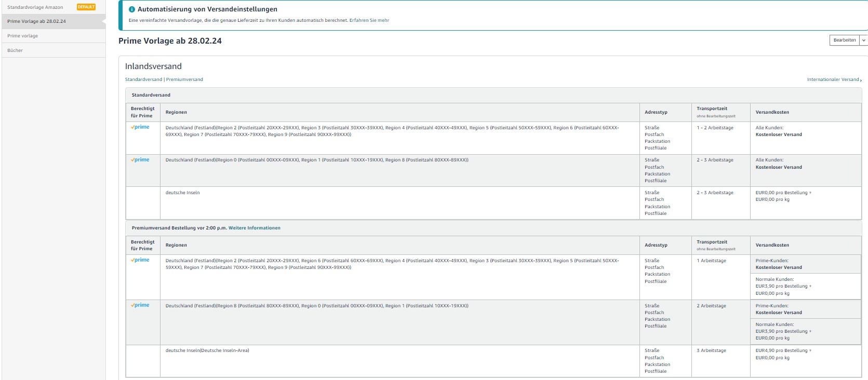Click the Region 8, 0, 1 cell in Premiumversand
The image size is (868, 380).
(x=399, y=322)
